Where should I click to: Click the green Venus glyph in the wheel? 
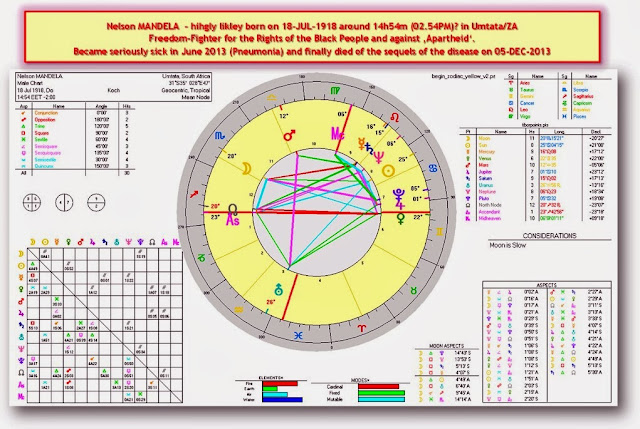401,218
